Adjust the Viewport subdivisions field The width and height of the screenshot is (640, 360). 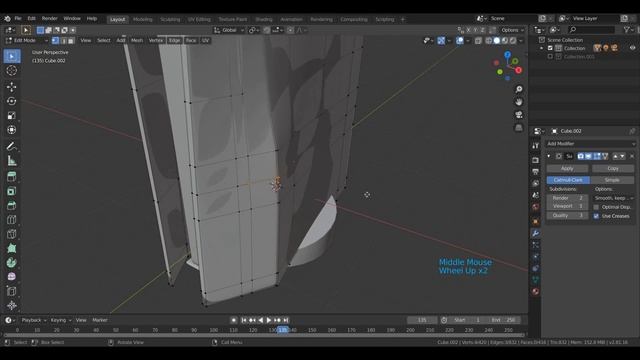(x=567, y=206)
